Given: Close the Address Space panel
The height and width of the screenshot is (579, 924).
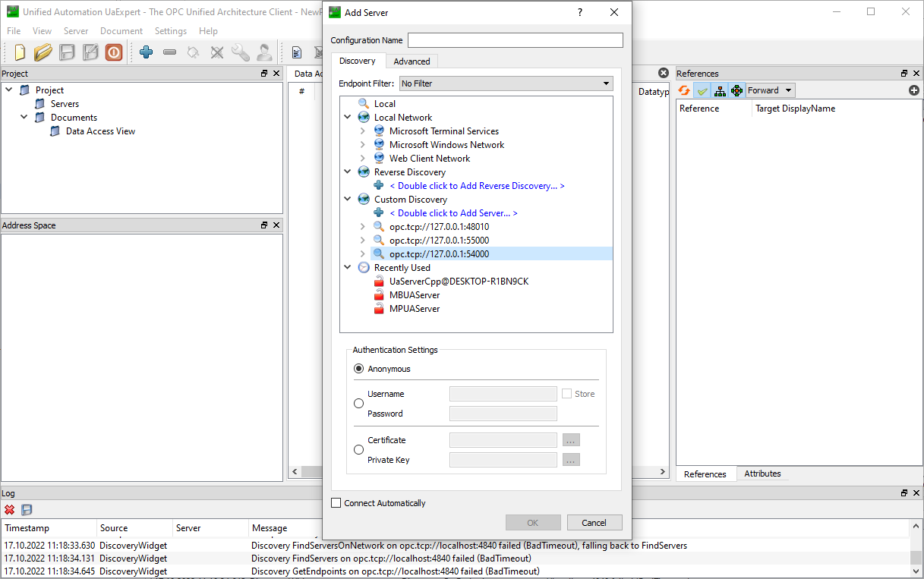Looking at the screenshot, I should (276, 225).
